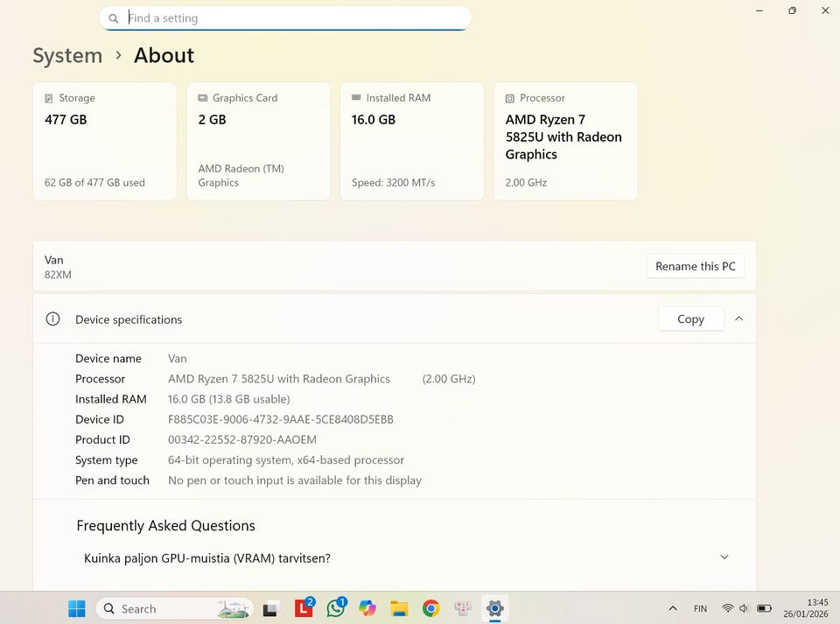
Task: Select the Product ID value 00342-22552-87920-AAOEM
Action: coord(242,439)
